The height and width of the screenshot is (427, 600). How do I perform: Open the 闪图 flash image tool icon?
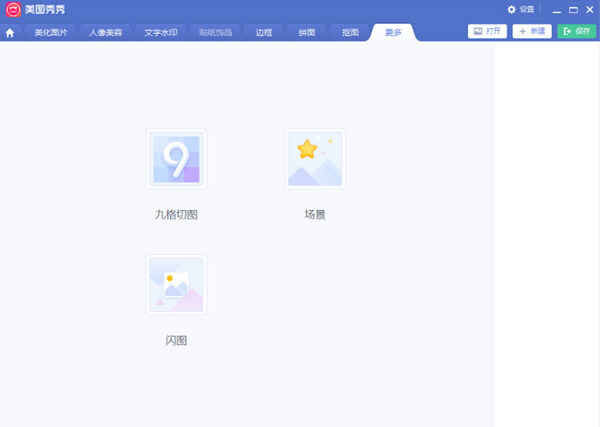(176, 285)
